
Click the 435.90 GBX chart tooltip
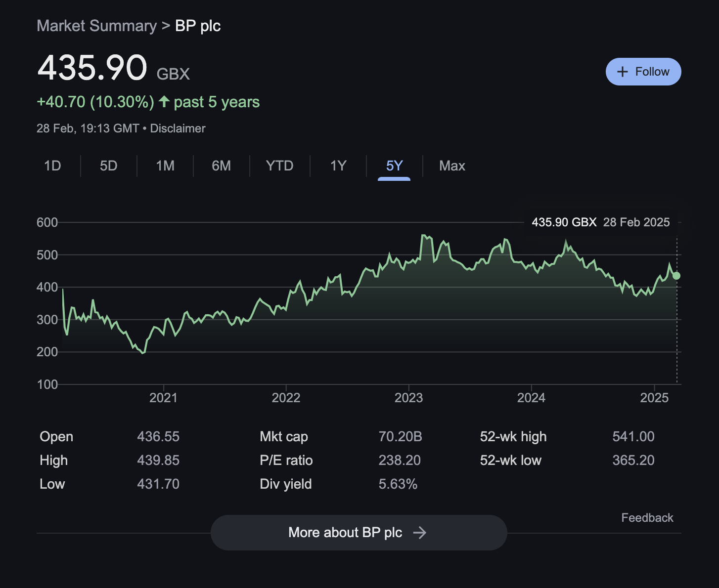tap(601, 222)
